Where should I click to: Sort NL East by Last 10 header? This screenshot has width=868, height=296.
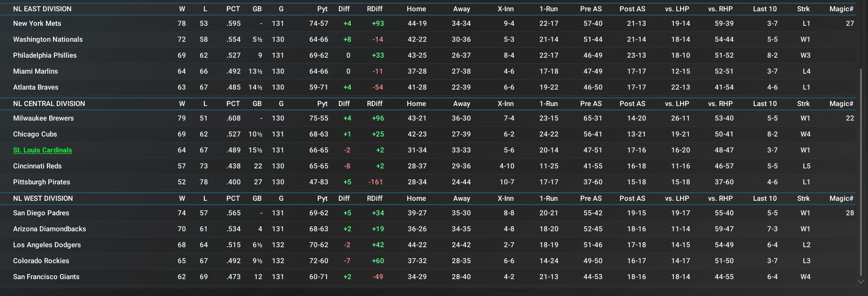(765, 9)
